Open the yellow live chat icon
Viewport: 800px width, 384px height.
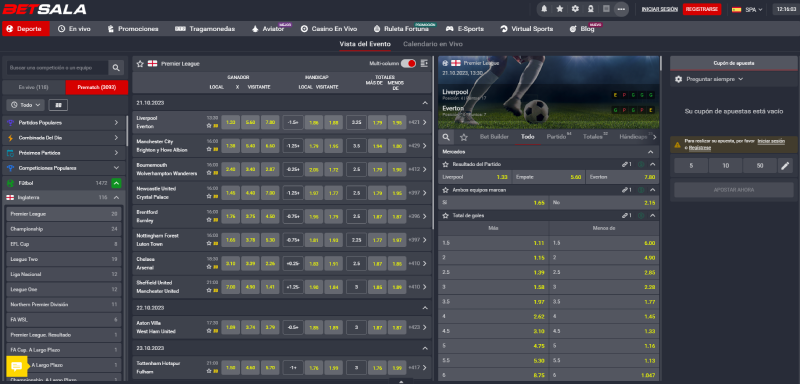[x=16, y=366]
